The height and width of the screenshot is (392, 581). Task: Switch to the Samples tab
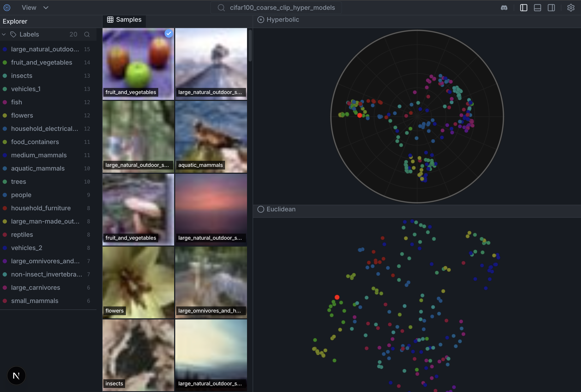click(x=129, y=19)
